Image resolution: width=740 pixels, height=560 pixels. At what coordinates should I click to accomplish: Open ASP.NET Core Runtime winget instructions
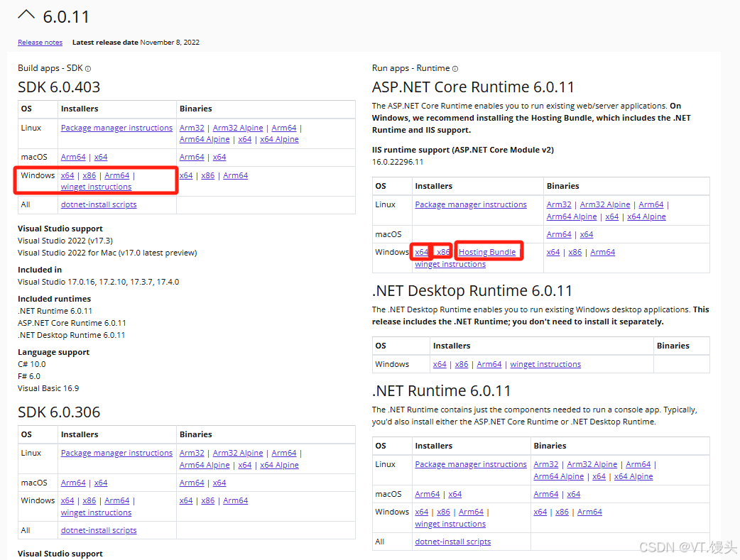coord(450,264)
